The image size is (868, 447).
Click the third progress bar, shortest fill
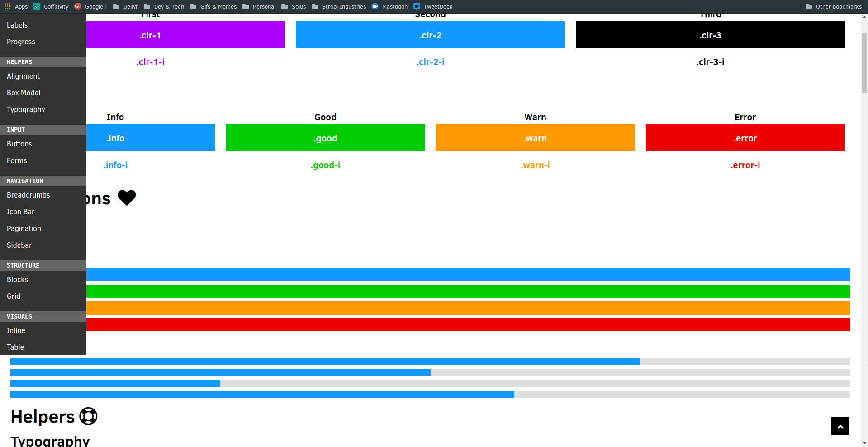(x=430, y=383)
